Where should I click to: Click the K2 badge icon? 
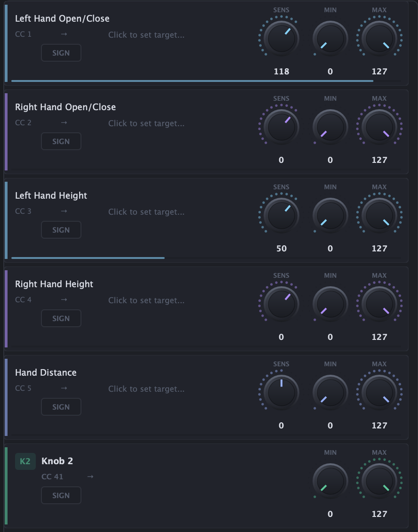point(25,461)
